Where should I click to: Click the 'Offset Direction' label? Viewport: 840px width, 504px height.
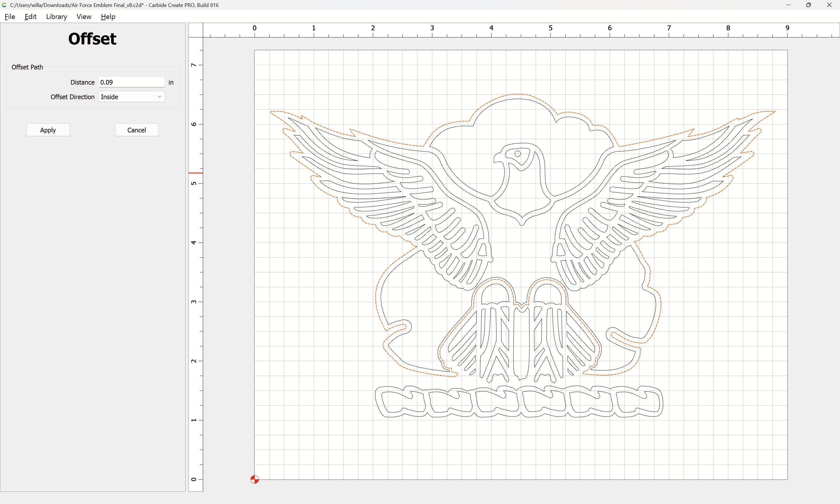coord(72,97)
